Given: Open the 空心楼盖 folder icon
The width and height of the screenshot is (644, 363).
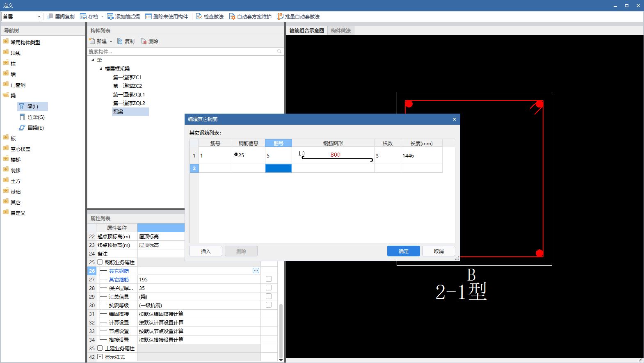Looking at the screenshot, I should tap(6, 148).
